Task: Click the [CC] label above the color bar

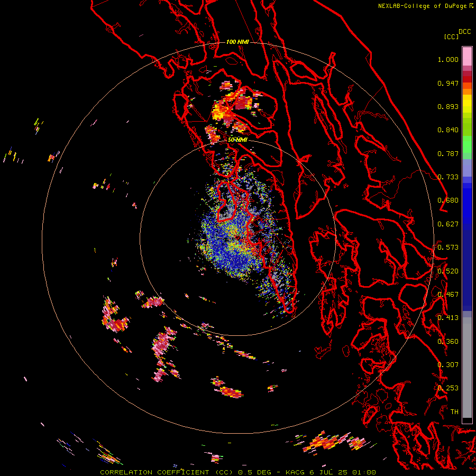Action: pyautogui.click(x=451, y=36)
